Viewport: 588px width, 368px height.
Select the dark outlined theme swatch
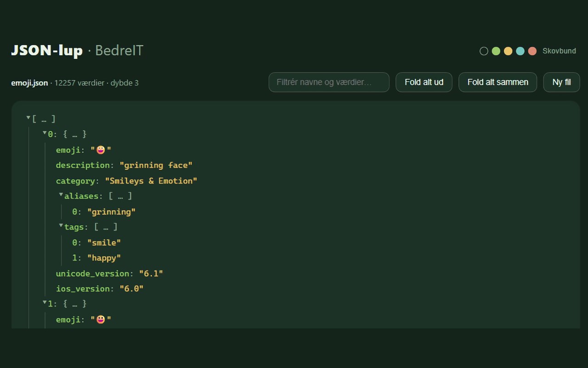(484, 51)
